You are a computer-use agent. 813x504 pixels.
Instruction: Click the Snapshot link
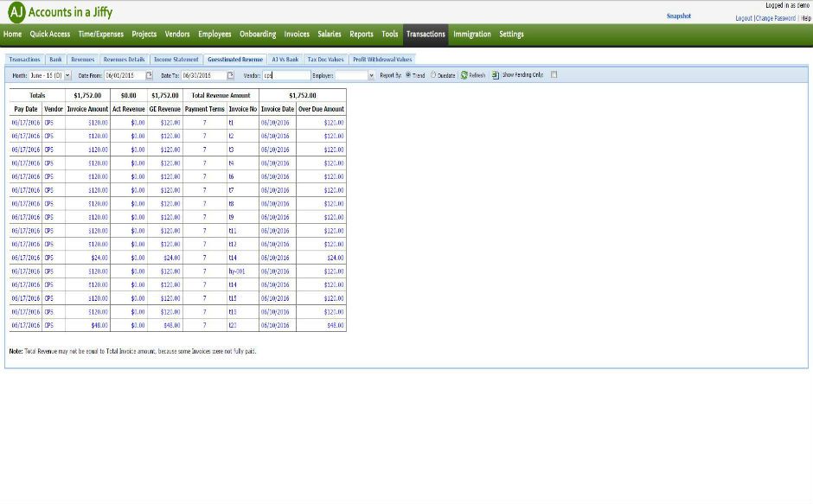tap(679, 16)
